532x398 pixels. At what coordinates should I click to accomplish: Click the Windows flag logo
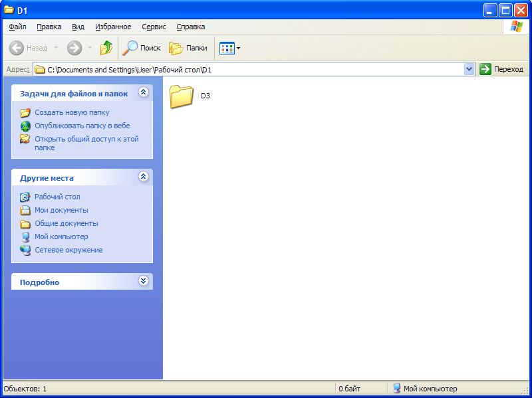pos(517,27)
